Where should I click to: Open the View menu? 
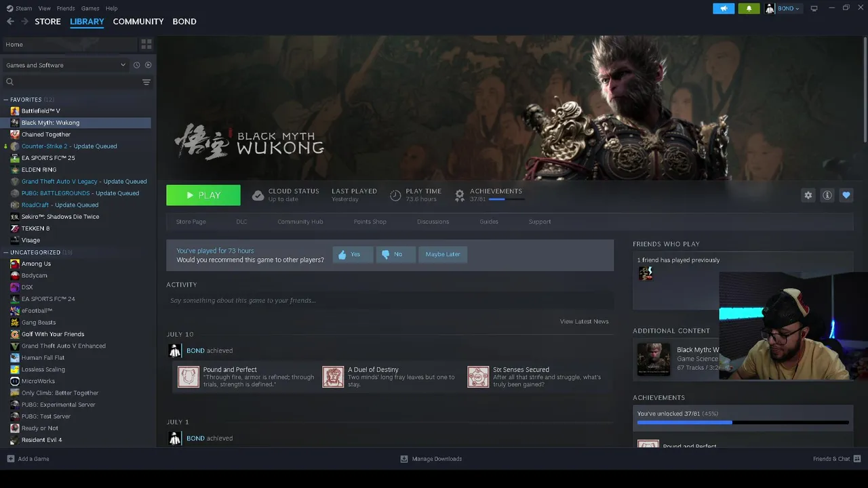pos(45,8)
